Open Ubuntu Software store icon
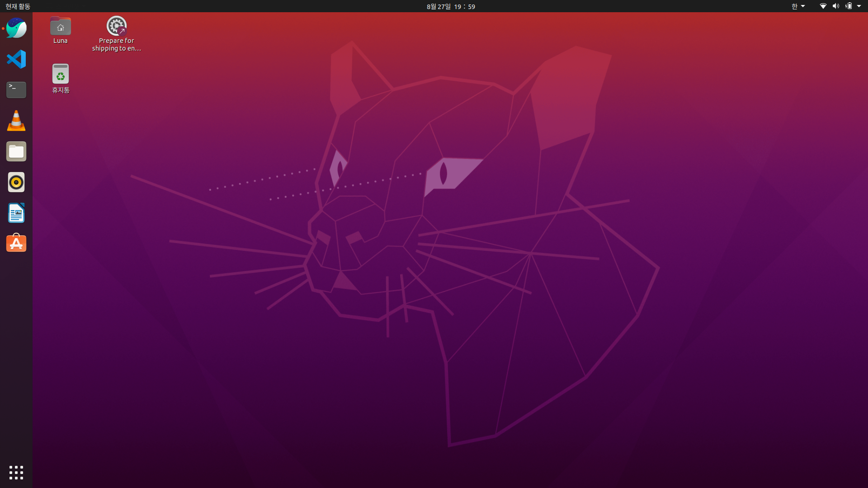This screenshot has height=488, width=868. [x=16, y=243]
